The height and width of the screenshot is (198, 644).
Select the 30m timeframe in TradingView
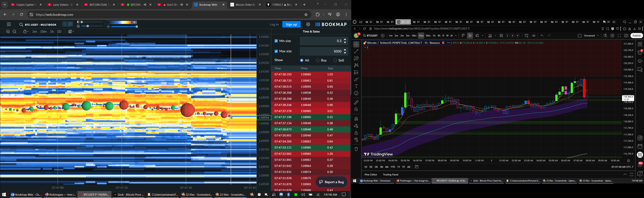(428, 36)
